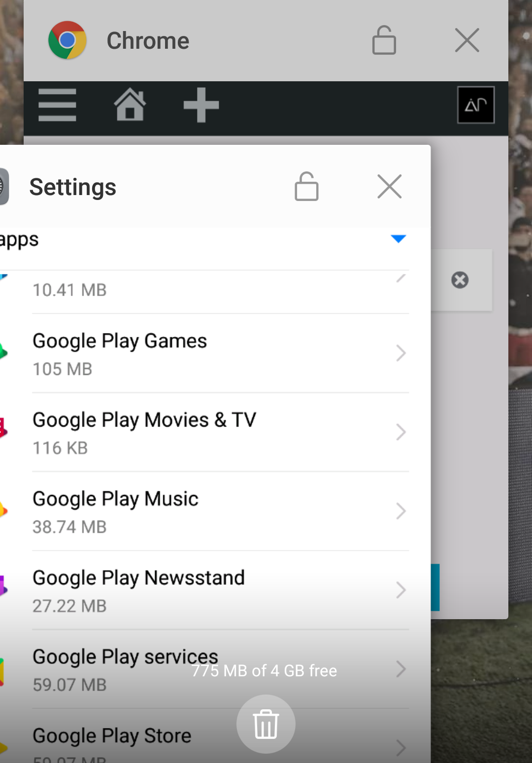Lock the Settings recent app card
This screenshot has width=532, height=763.
coord(306,186)
